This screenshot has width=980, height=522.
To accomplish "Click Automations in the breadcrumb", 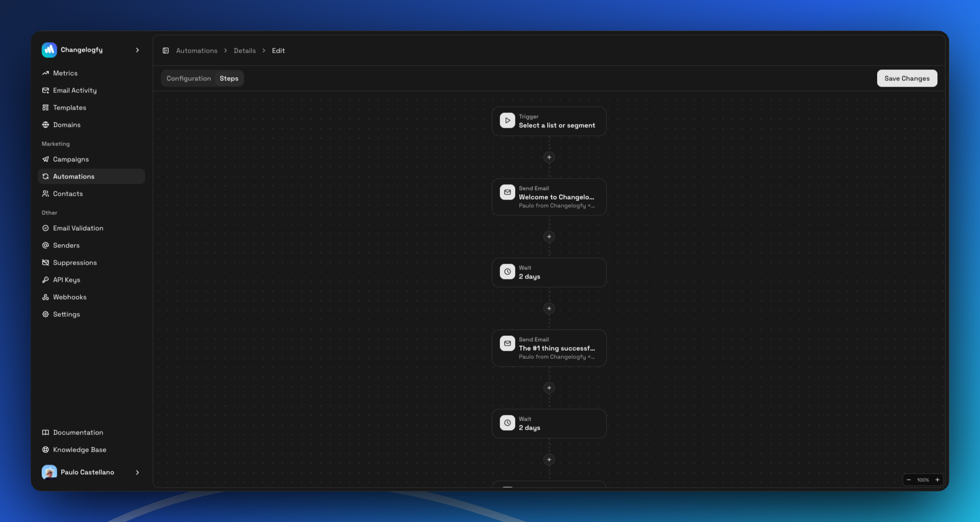I will pyautogui.click(x=196, y=50).
